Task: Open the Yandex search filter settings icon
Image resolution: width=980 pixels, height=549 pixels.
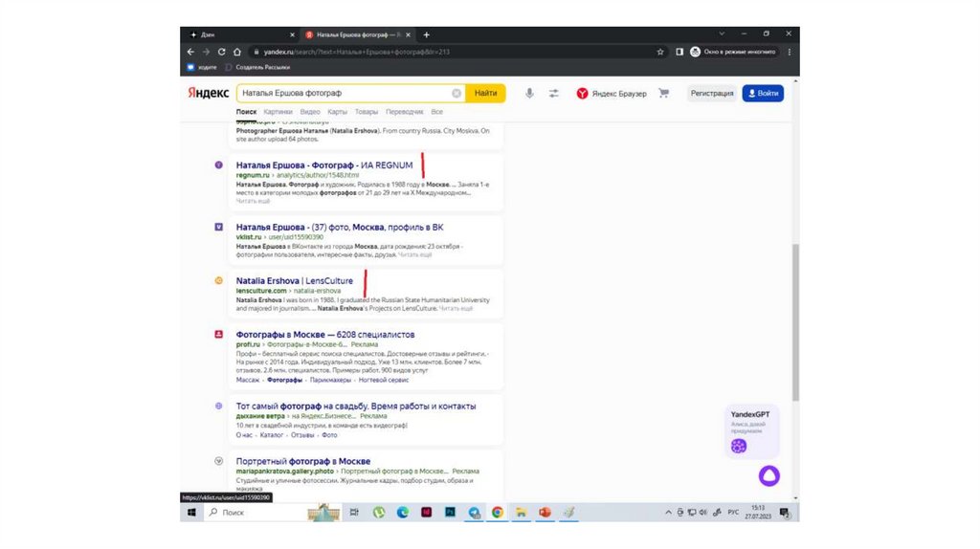Action: click(x=554, y=93)
